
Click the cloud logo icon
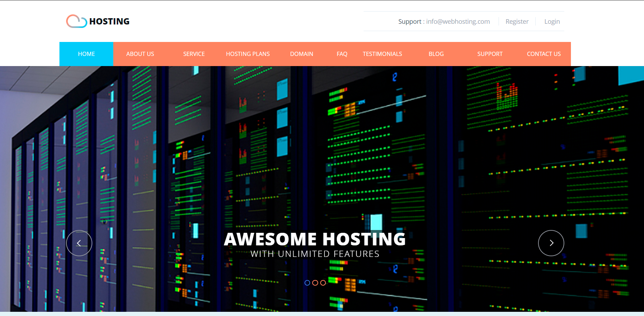[77, 21]
